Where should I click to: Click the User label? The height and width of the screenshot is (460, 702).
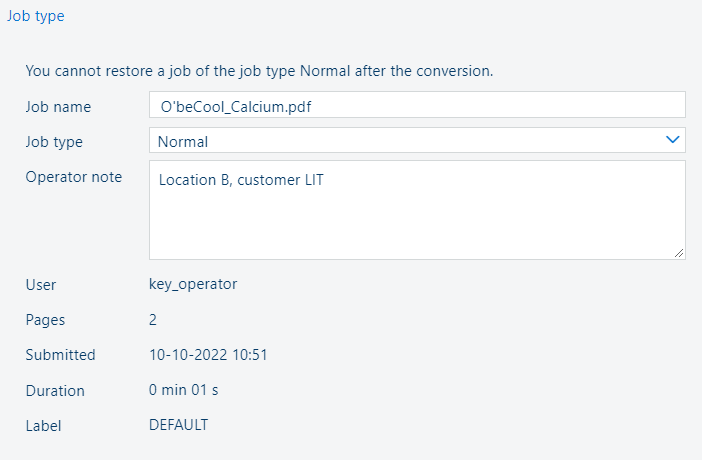pyautogui.click(x=40, y=284)
